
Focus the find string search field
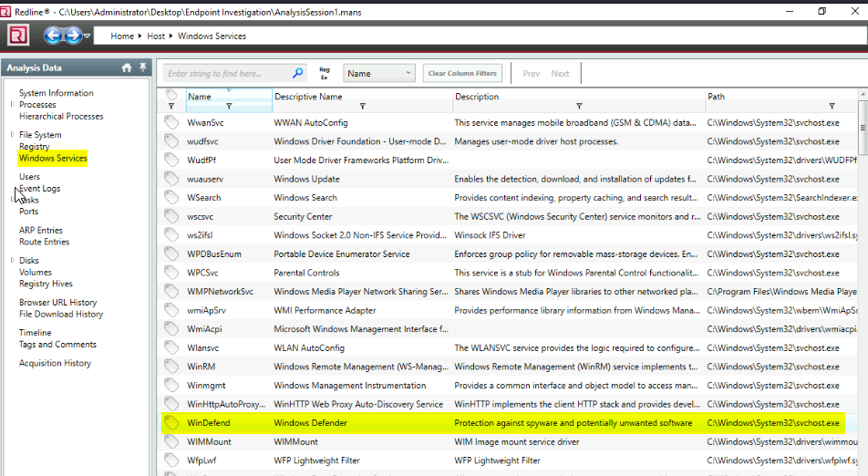(227, 73)
